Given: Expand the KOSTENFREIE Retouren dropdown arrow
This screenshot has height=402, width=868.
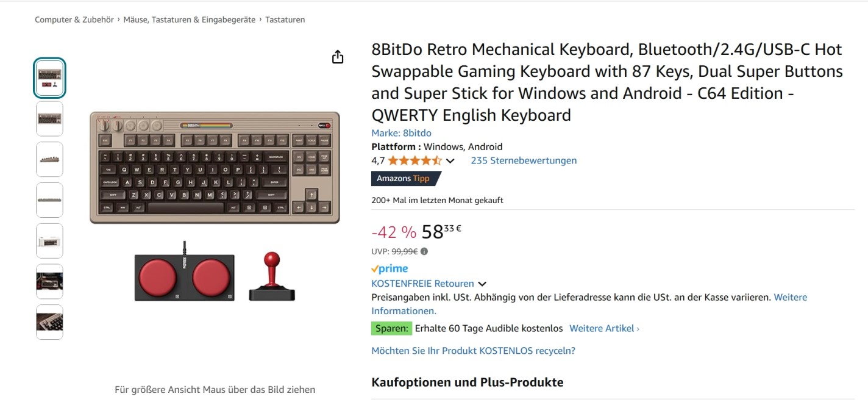Looking at the screenshot, I should click(x=482, y=284).
